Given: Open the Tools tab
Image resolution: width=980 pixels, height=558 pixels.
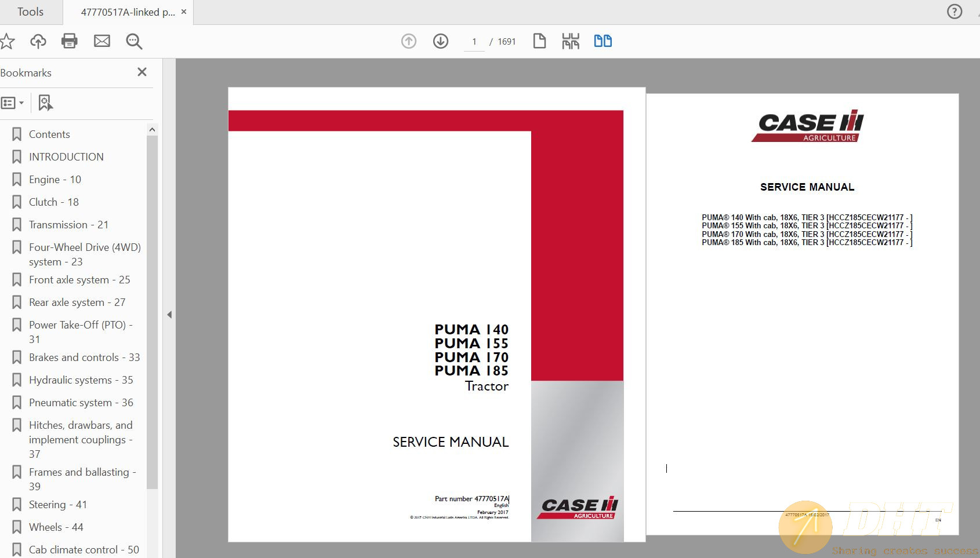Looking at the screenshot, I should (x=30, y=12).
